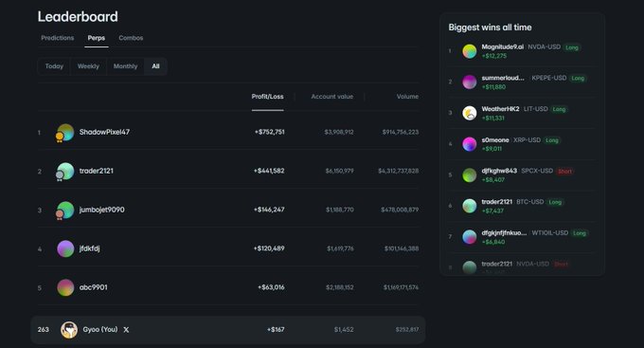Screen dimensions: 644x348
Task: Click Long tag on BTC-USD win
Action: point(555,202)
